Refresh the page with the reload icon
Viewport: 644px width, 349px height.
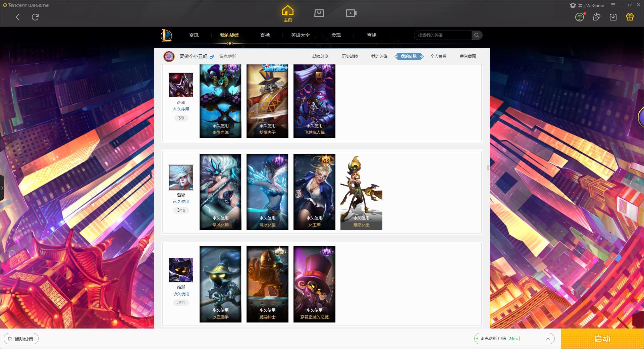pyautogui.click(x=35, y=17)
